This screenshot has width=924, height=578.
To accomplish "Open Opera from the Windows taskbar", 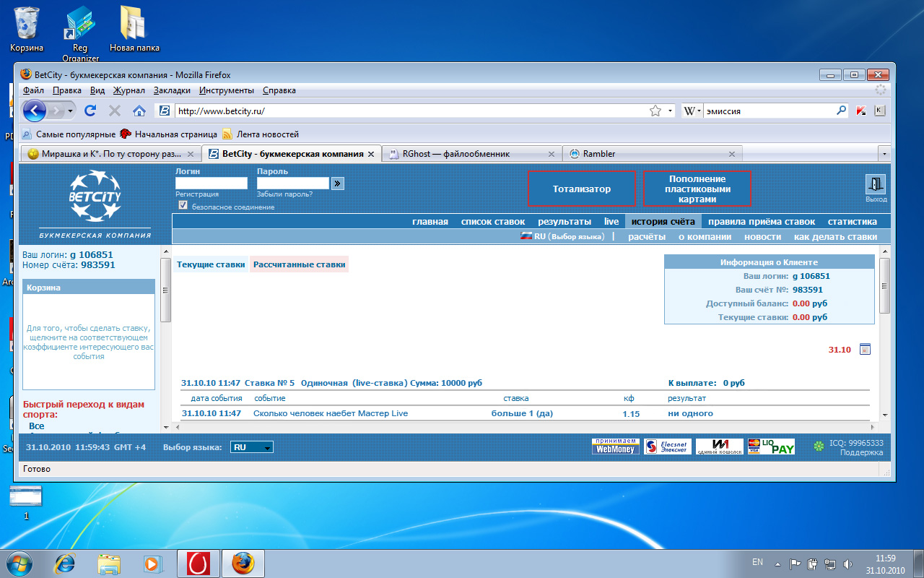I will 198,563.
